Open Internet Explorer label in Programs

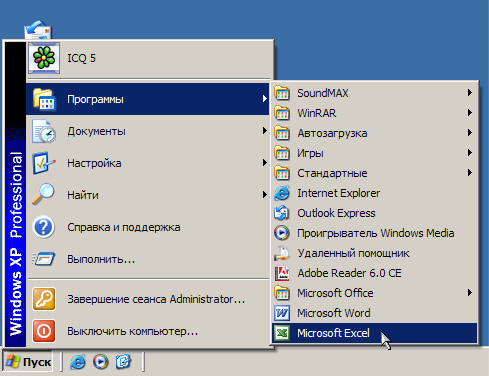[338, 193]
